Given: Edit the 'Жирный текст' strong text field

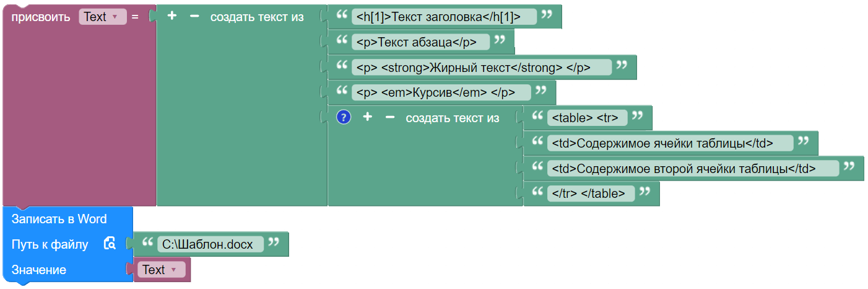Looking at the screenshot, I should pyautogui.click(x=482, y=67).
